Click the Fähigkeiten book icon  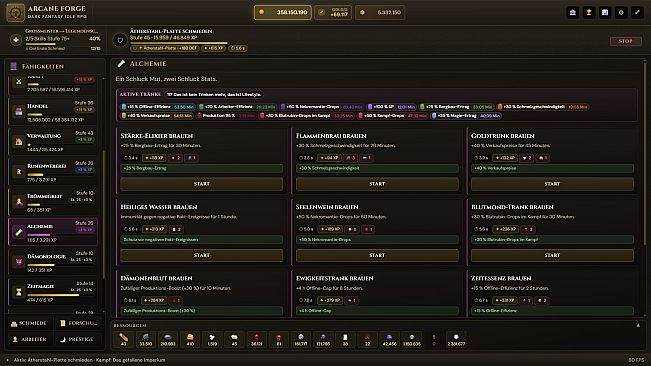pyautogui.click(x=14, y=66)
